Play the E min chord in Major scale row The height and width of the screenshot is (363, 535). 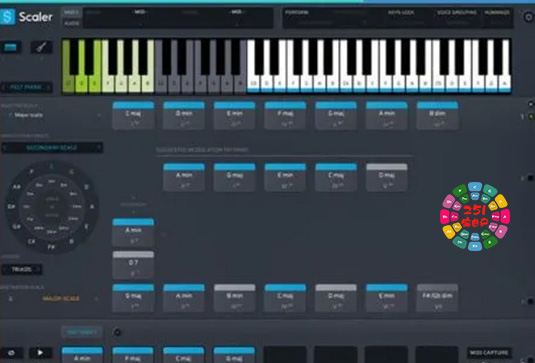234,116
